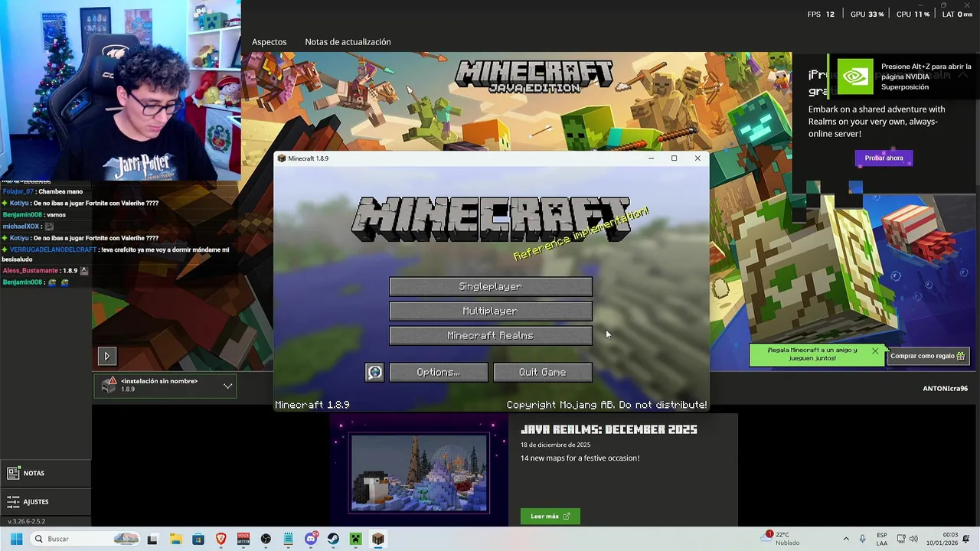Click Folajor_07 chat message
980x551 pixels.
(x=43, y=191)
